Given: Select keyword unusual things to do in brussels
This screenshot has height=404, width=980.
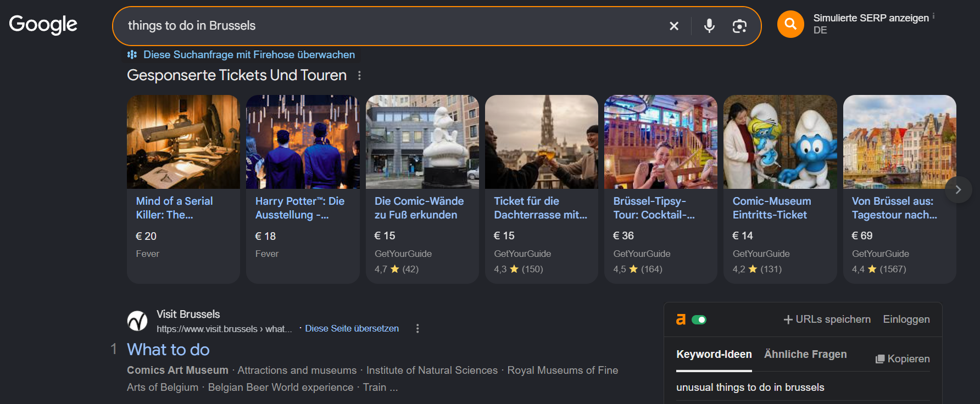Looking at the screenshot, I should [x=750, y=388].
